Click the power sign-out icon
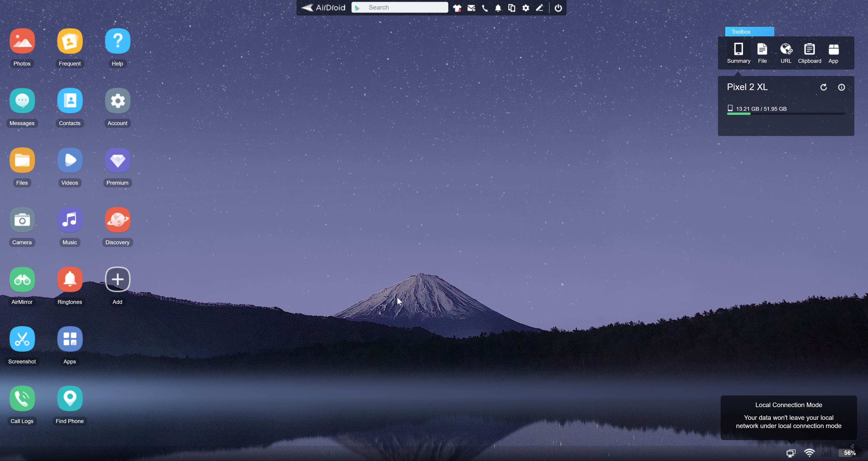Viewport: 868px width, 461px height. click(558, 8)
